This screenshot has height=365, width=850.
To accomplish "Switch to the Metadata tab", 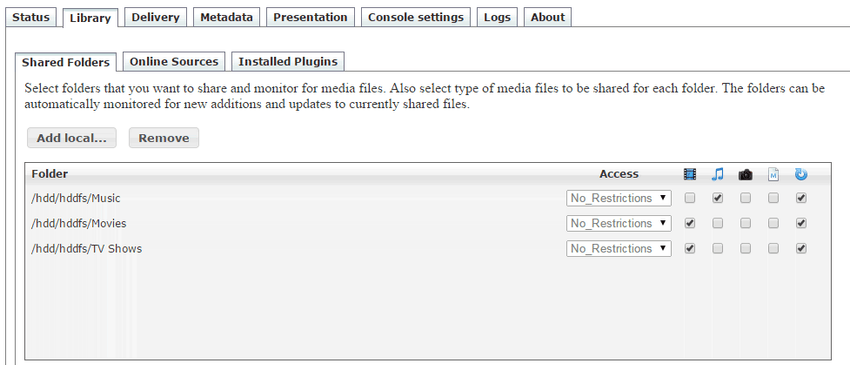I will [x=226, y=17].
